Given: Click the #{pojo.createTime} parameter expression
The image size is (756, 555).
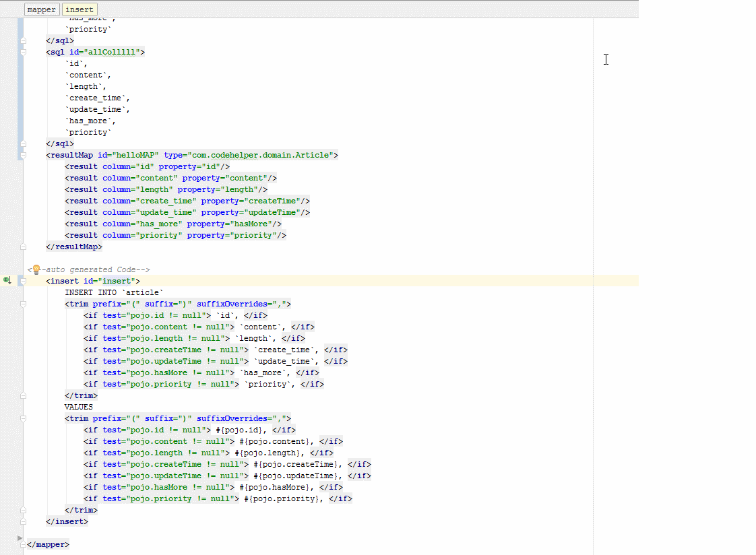Looking at the screenshot, I should click(x=297, y=464).
